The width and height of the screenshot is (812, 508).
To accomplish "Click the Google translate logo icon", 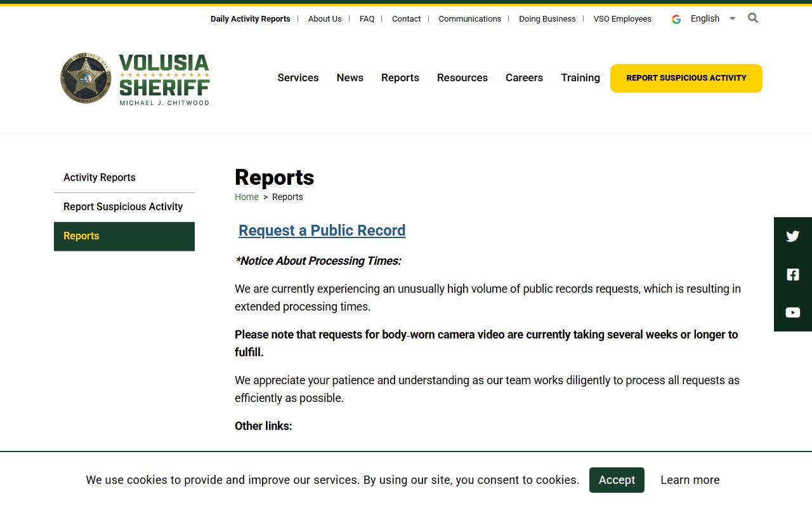I will coord(676,19).
